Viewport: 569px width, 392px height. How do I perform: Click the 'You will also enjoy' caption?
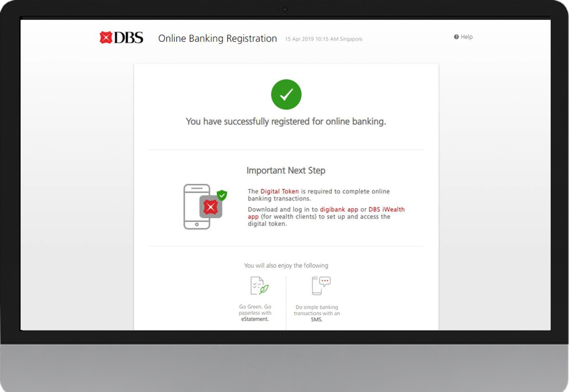click(x=286, y=265)
